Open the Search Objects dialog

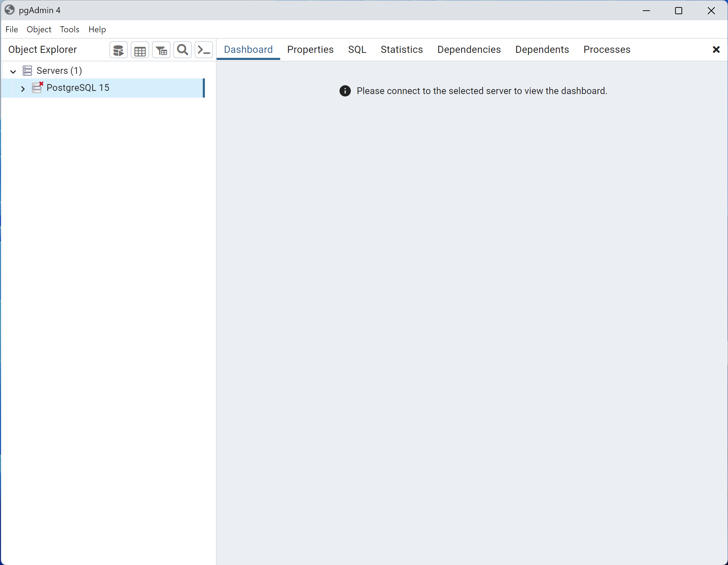pyautogui.click(x=183, y=50)
